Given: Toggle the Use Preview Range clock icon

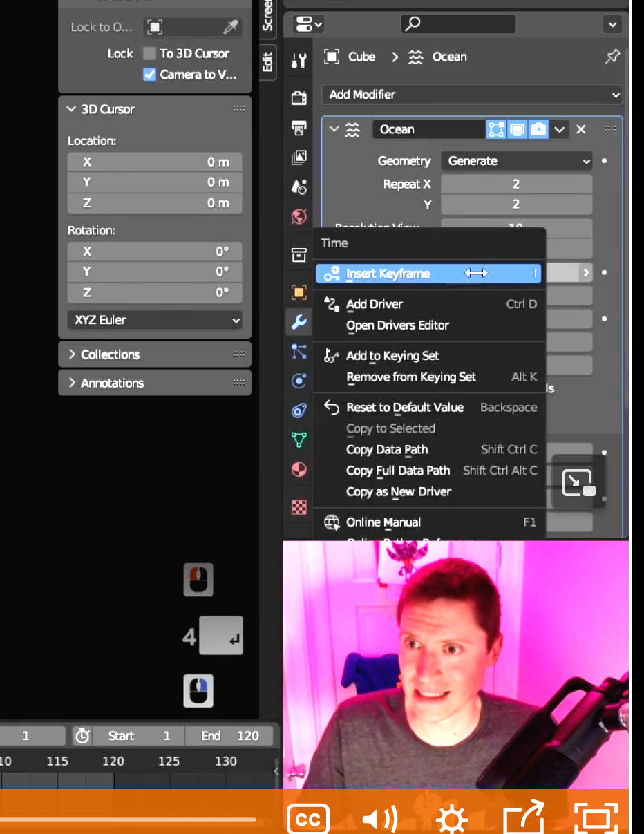Looking at the screenshot, I should pyautogui.click(x=82, y=736).
